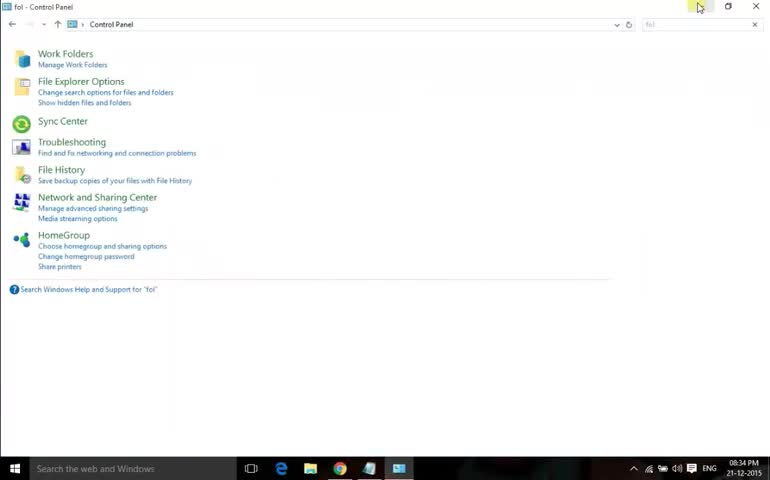Open the clock showing 08:34 PM
This screenshot has width=770, height=480.
coord(744,469)
